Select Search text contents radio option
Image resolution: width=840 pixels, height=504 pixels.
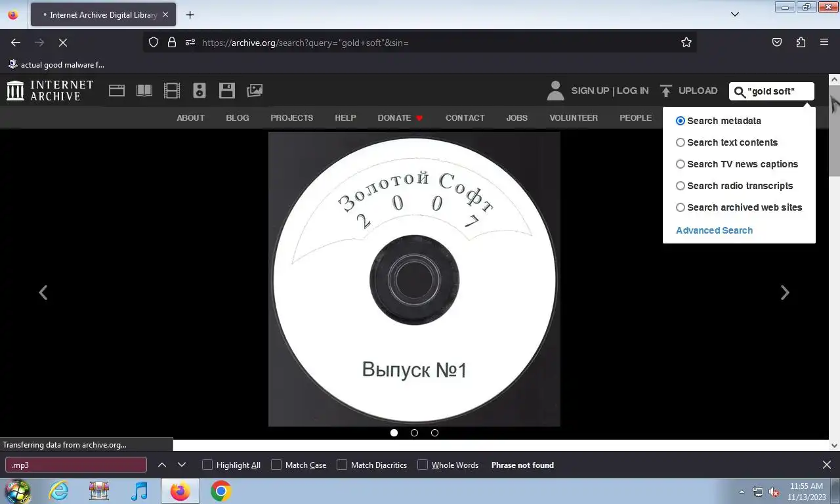tap(681, 142)
